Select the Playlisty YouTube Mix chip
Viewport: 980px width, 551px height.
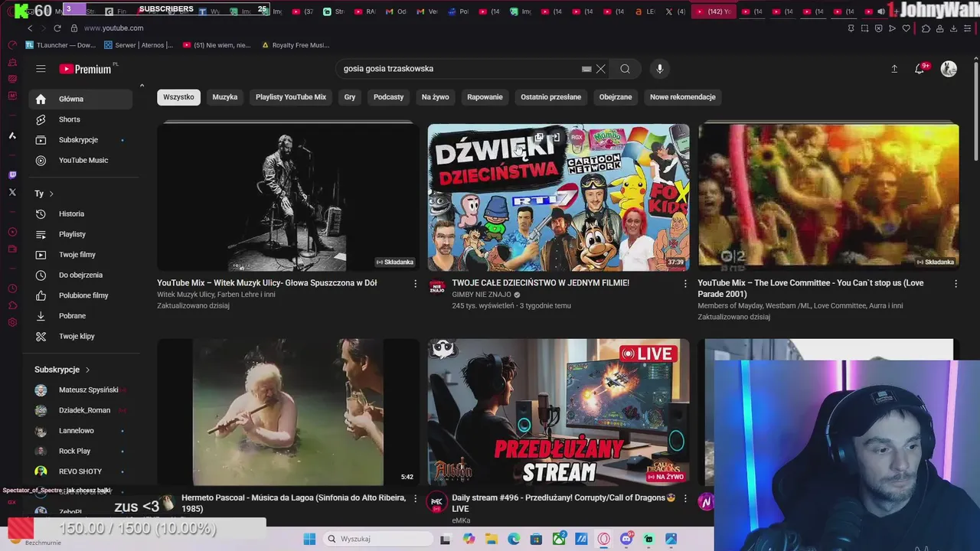pyautogui.click(x=291, y=97)
